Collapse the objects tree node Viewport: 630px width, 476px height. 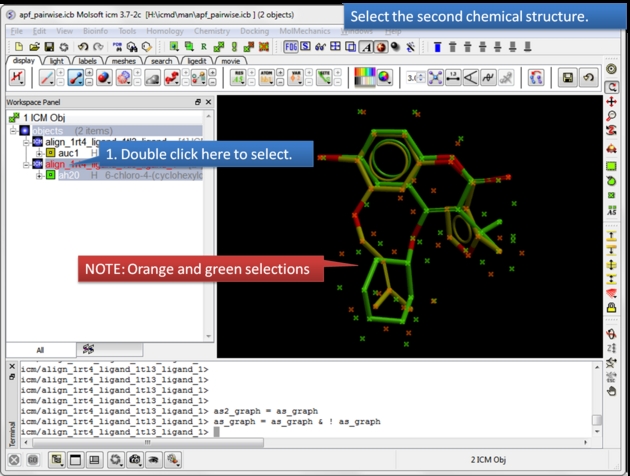coord(14,131)
